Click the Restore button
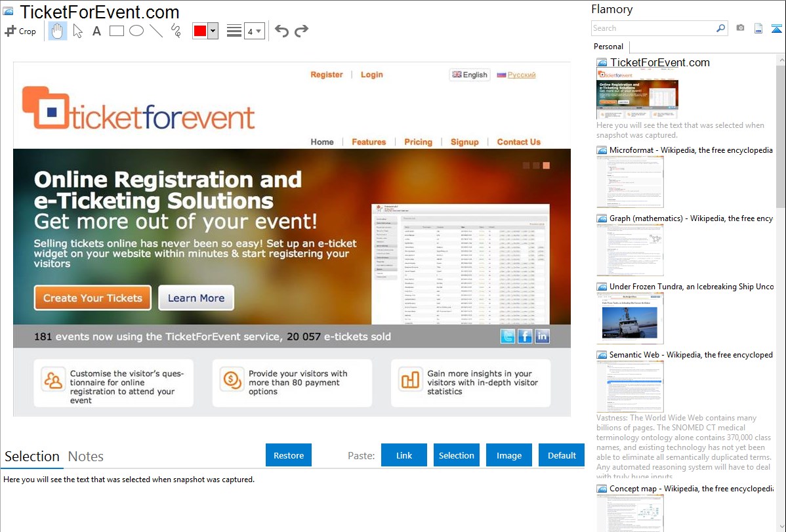The width and height of the screenshot is (786, 532). tap(289, 455)
